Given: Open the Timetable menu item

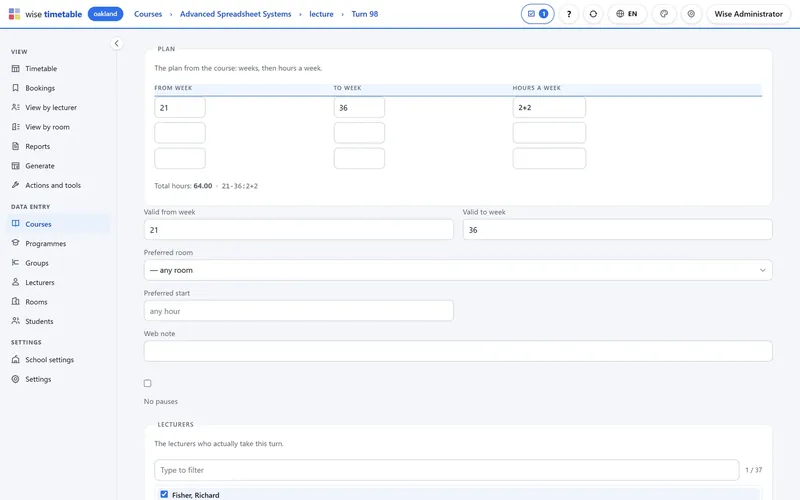Looking at the screenshot, I should pyautogui.click(x=58, y=68).
